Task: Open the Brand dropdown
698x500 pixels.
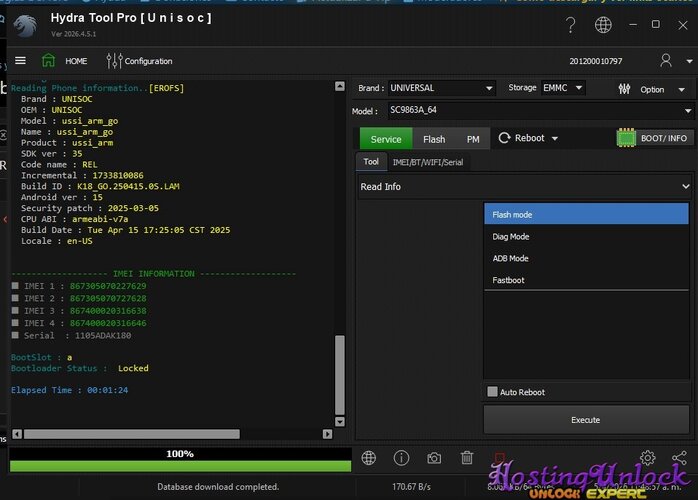Action: [x=440, y=88]
